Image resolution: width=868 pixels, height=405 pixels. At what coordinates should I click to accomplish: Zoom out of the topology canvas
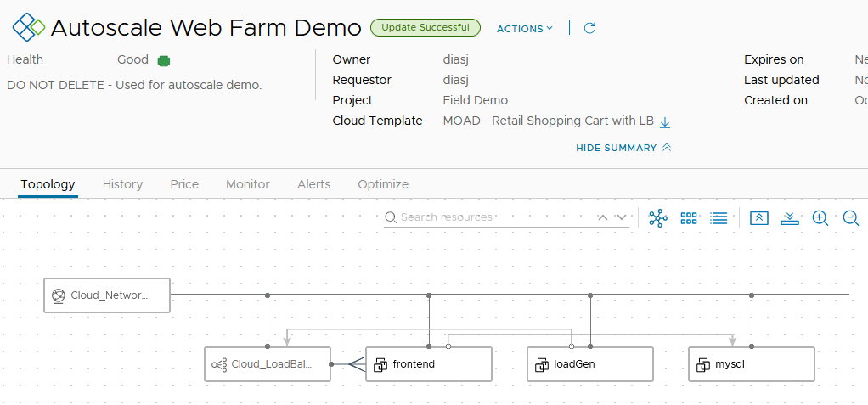pyautogui.click(x=851, y=218)
